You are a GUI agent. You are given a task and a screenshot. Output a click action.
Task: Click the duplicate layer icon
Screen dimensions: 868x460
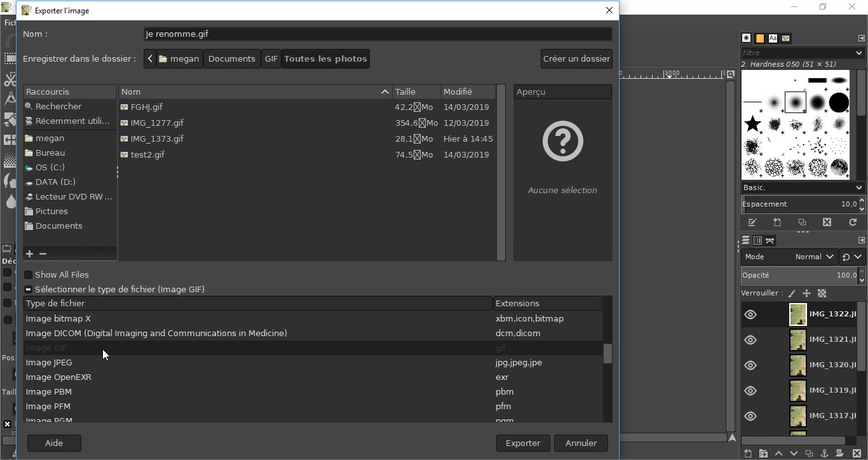pyautogui.click(x=809, y=454)
